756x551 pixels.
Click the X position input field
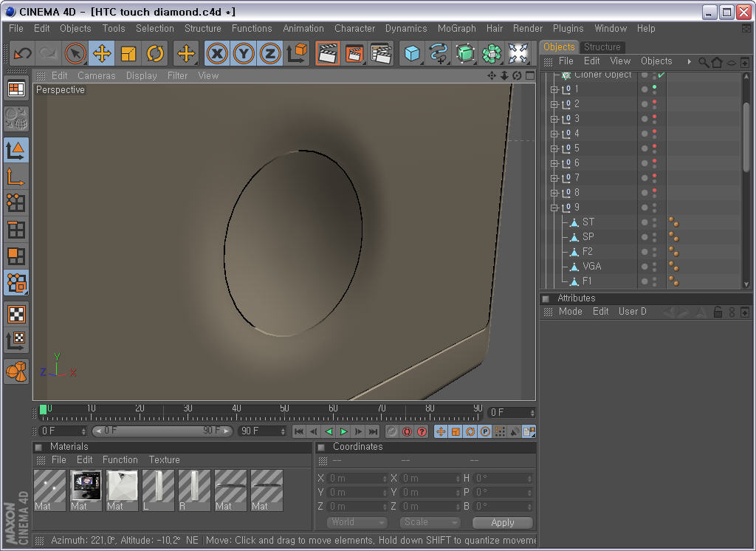[357, 478]
